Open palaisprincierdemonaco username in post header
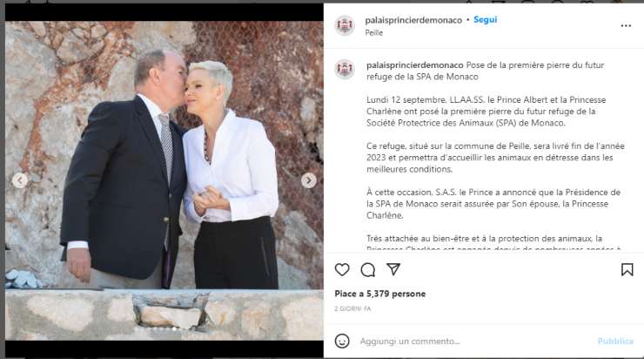Image resolution: width=644 pixels, height=359 pixels. [x=413, y=20]
